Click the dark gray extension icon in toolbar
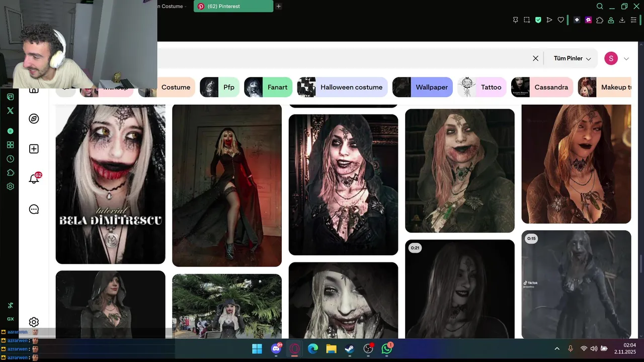The height and width of the screenshot is (362, 644). (x=577, y=20)
